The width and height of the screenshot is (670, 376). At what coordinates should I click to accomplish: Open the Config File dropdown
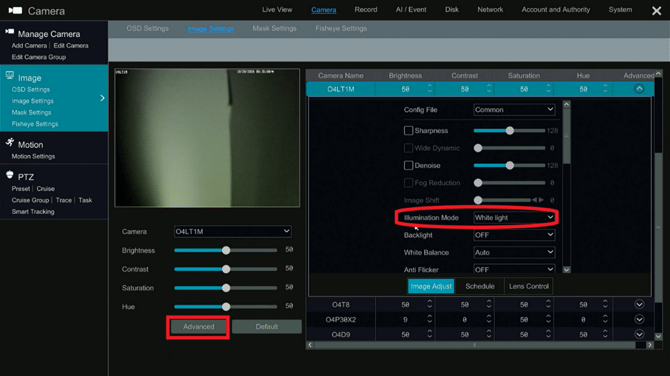pos(514,110)
